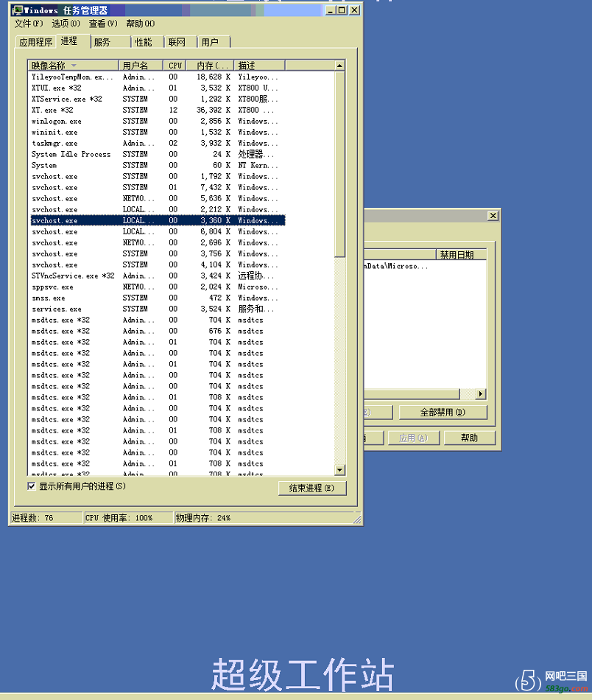The width and height of the screenshot is (592, 700).
Task: Open the 联网 tab
Action: [x=180, y=42]
